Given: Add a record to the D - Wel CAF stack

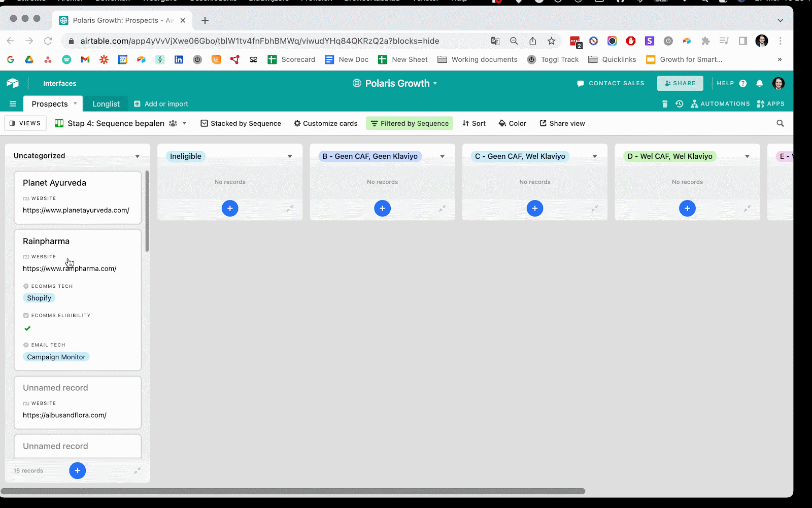Looking at the screenshot, I should click(x=687, y=208).
